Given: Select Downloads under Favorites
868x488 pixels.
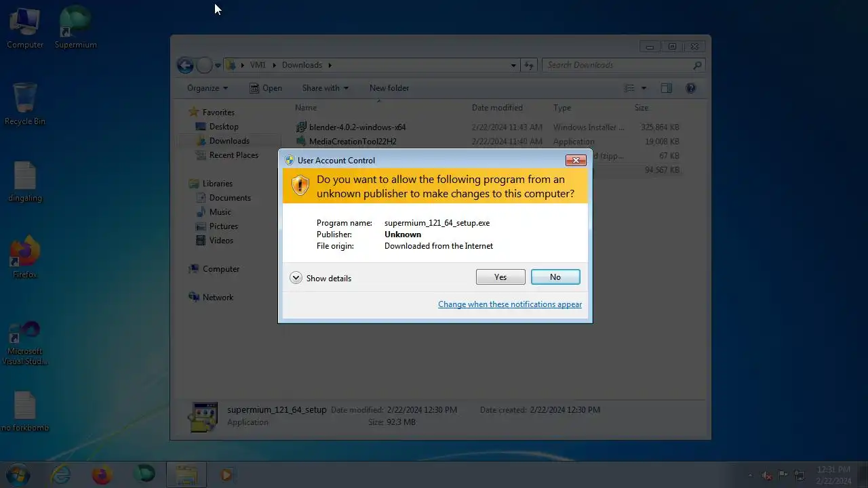Looking at the screenshot, I should pos(229,141).
